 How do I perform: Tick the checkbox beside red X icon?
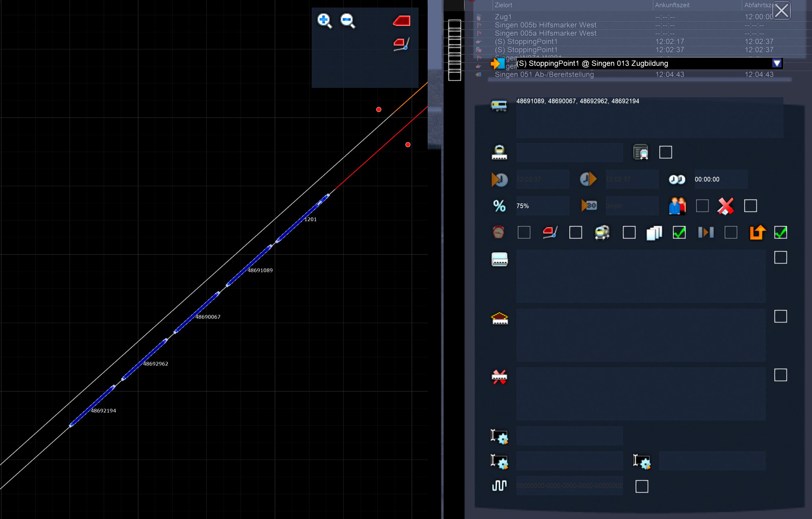(750, 206)
